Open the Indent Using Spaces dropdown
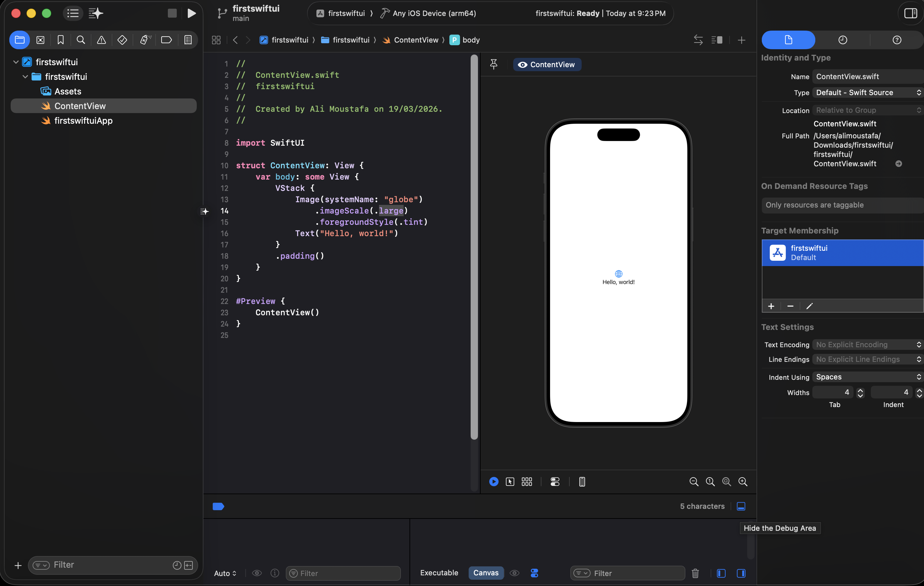The width and height of the screenshot is (924, 586). pyautogui.click(x=868, y=377)
